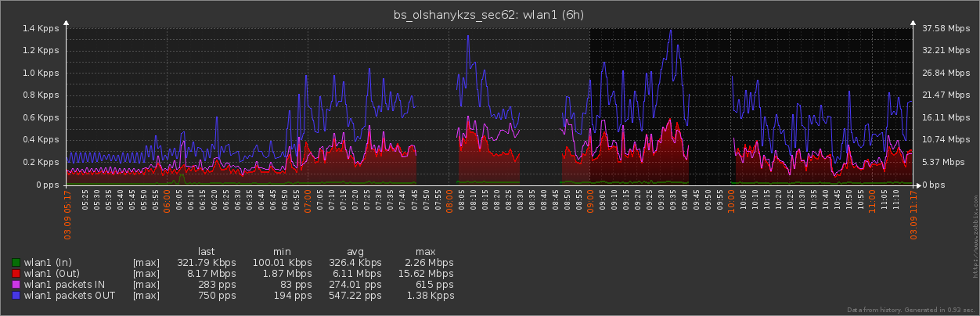Click avg value 274.01 pps

click(x=356, y=285)
